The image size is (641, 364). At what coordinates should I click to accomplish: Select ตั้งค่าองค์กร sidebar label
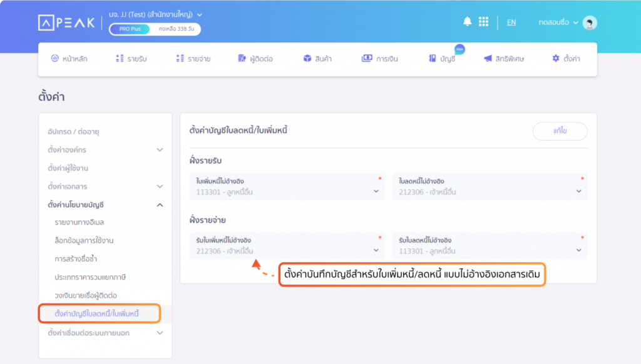[x=66, y=150]
